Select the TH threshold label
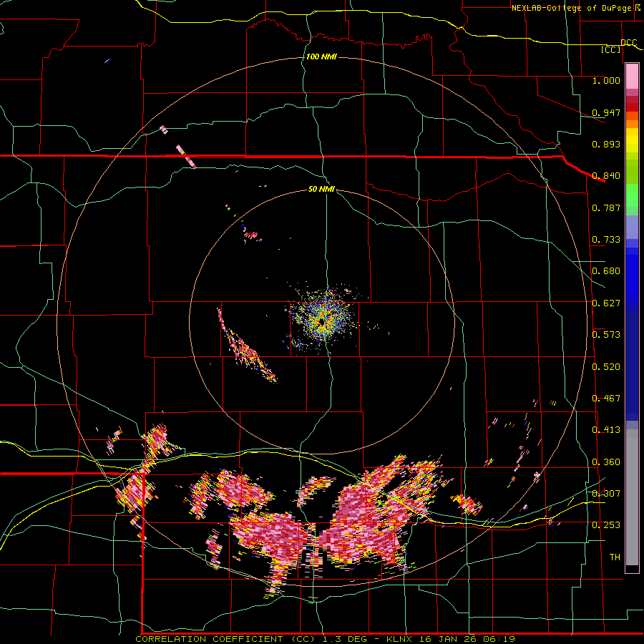 615,557
